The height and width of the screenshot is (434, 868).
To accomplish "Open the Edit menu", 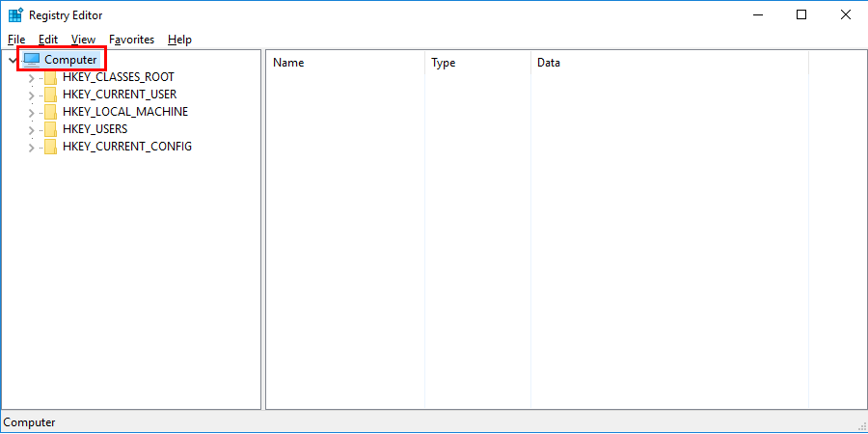I will [48, 40].
